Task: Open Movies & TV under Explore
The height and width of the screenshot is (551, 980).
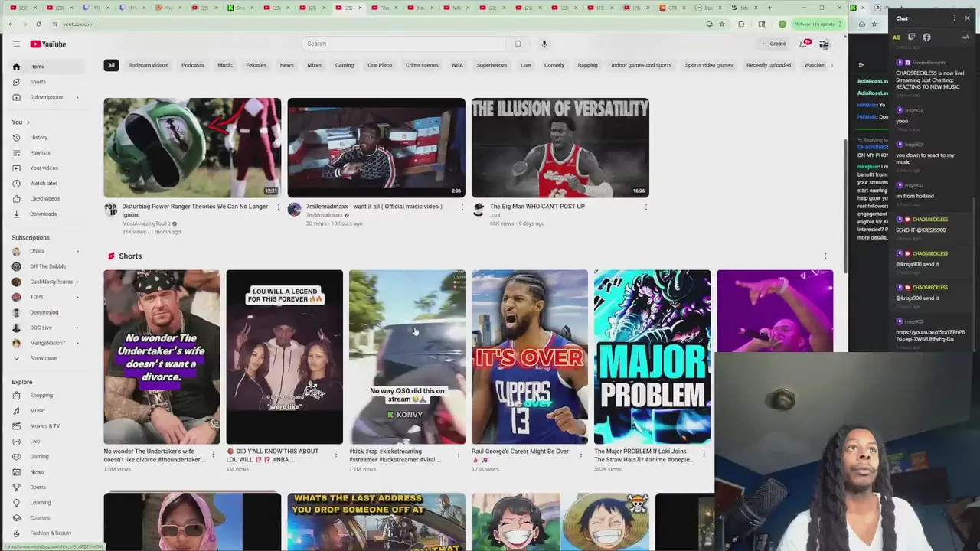Action: coord(48,426)
